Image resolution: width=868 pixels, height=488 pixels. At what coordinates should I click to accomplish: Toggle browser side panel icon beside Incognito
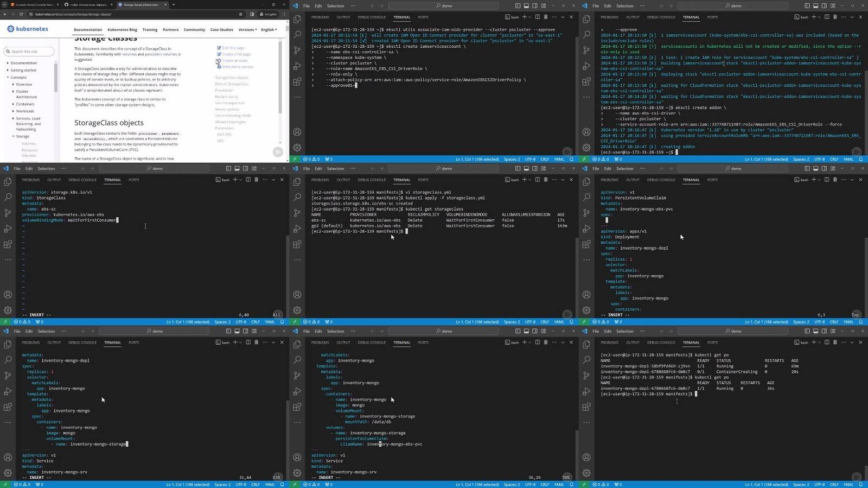[x=252, y=14]
